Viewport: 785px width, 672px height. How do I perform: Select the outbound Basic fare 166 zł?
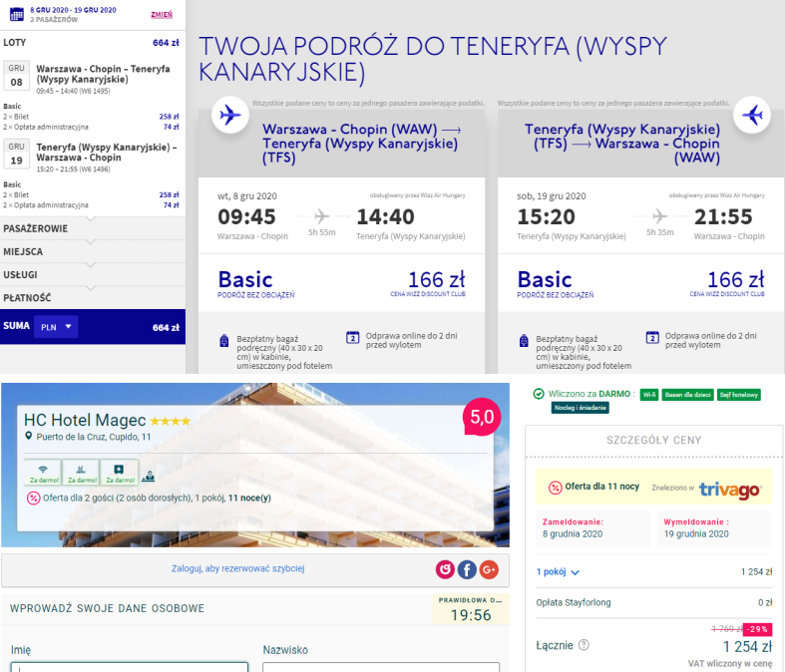pyautogui.click(x=341, y=283)
